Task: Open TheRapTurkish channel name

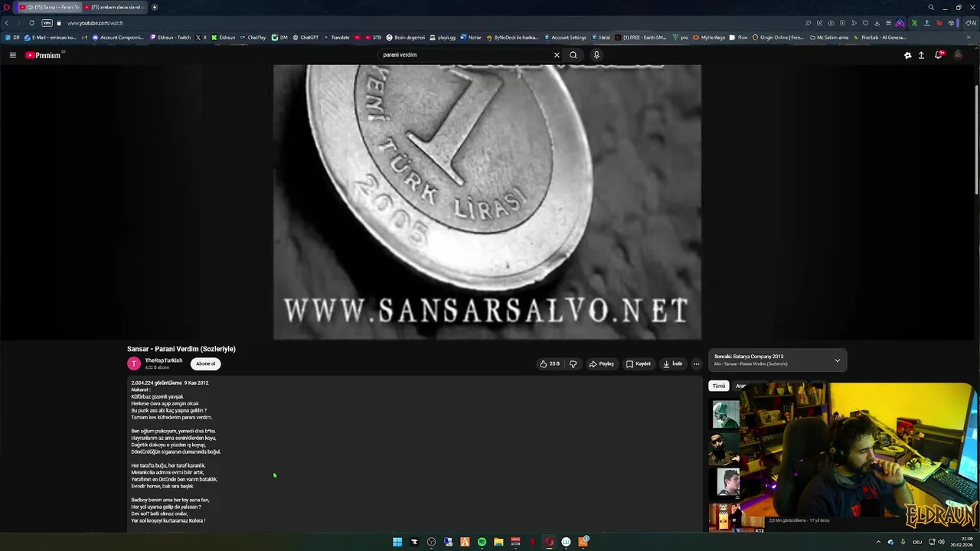Action: click(x=164, y=360)
